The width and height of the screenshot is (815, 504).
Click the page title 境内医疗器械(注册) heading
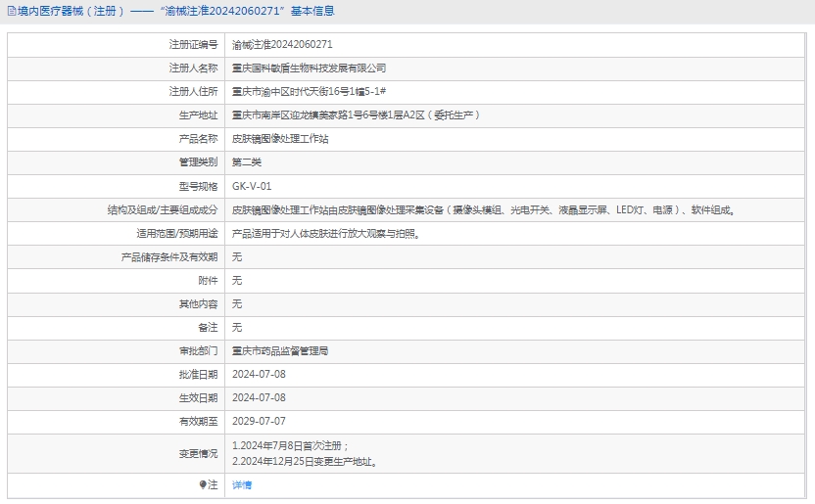pos(176,12)
